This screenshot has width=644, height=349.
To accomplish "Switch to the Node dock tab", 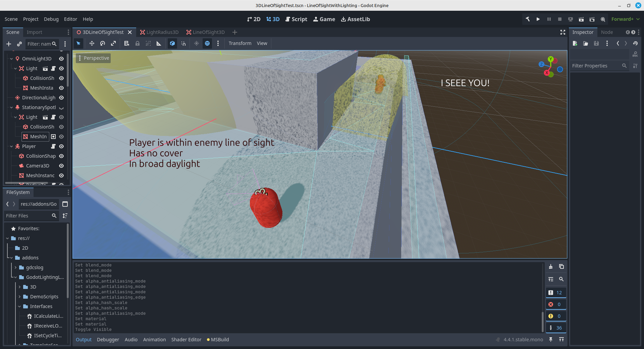I will click(x=607, y=32).
